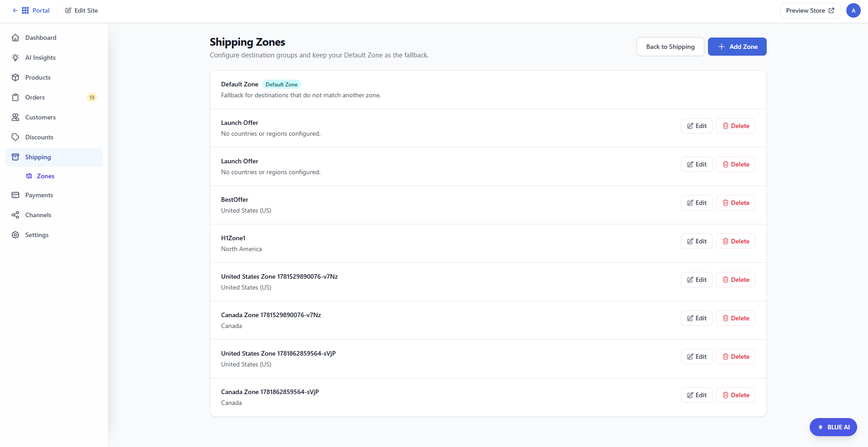Click the AI Insights lightbulb icon
The image size is (868, 447).
[x=15, y=57]
